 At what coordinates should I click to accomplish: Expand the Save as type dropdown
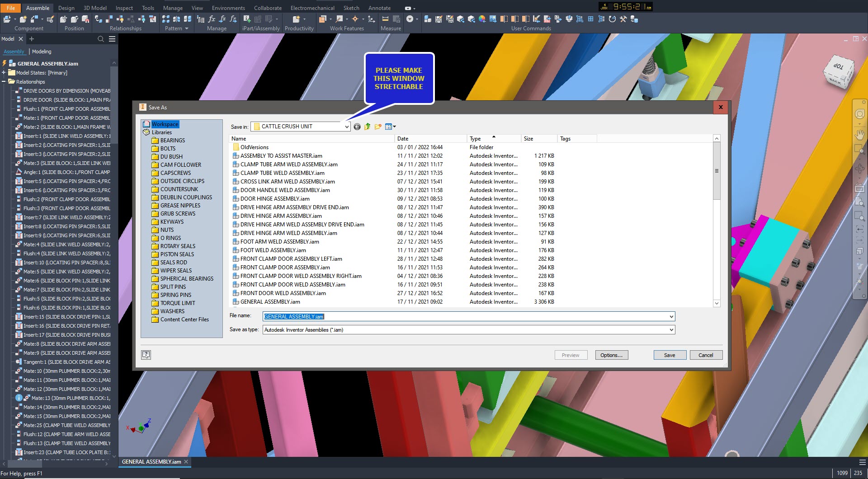coord(671,329)
